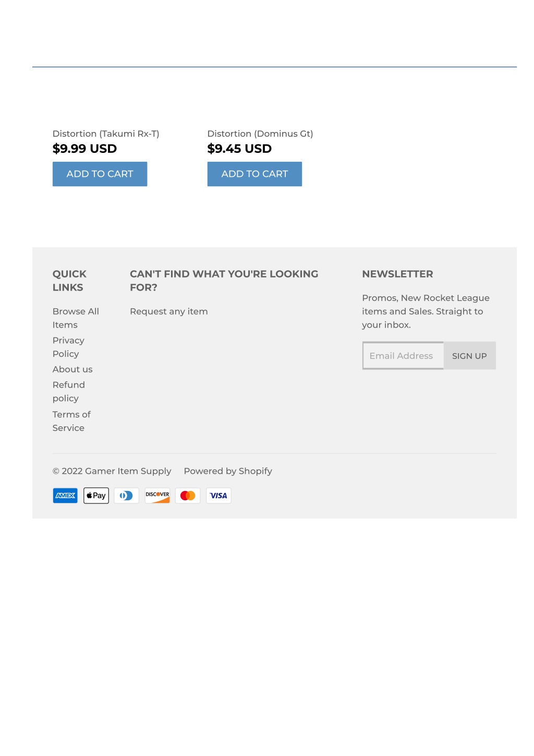Viewport: 534px width, 756px height.
Task: View the Terms of Service page
Action: (x=71, y=421)
